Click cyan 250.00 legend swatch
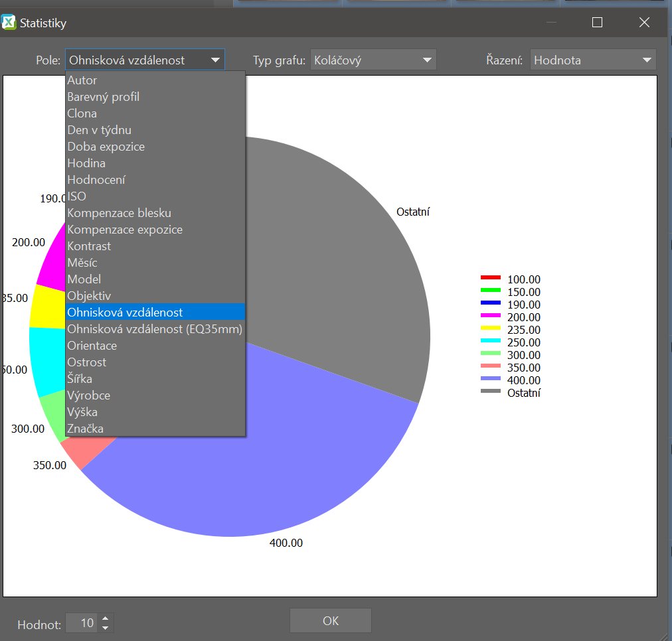Viewport: 672px width, 641px height. 490,340
